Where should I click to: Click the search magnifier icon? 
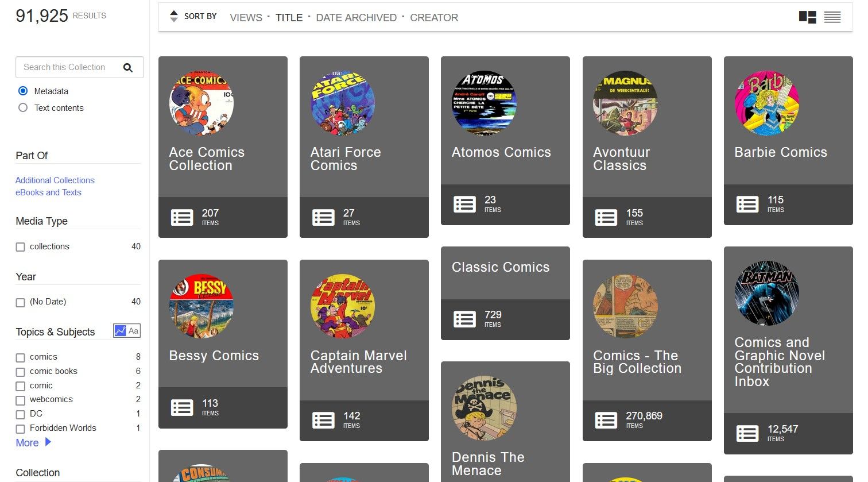pos(128,68)
